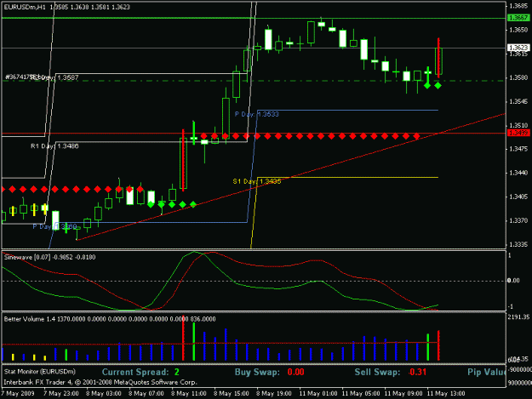Screen dimensions: 532x399
Task: Click the 1.3405 price axis label
Action: pos(518,197)
